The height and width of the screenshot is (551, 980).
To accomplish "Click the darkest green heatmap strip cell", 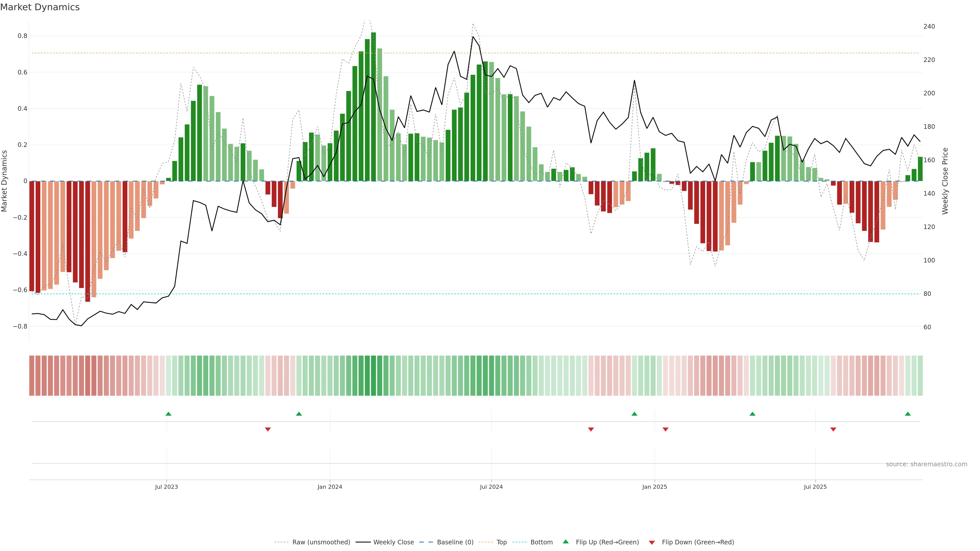I will (373, 375).
